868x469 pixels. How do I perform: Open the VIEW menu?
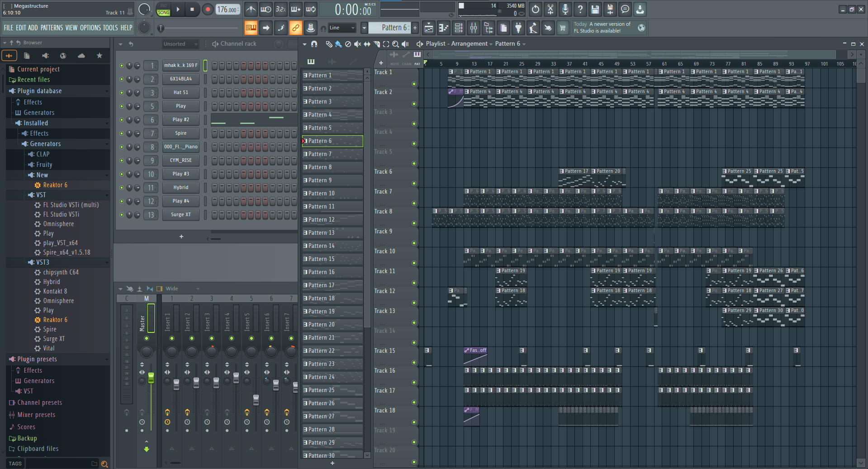71,28
